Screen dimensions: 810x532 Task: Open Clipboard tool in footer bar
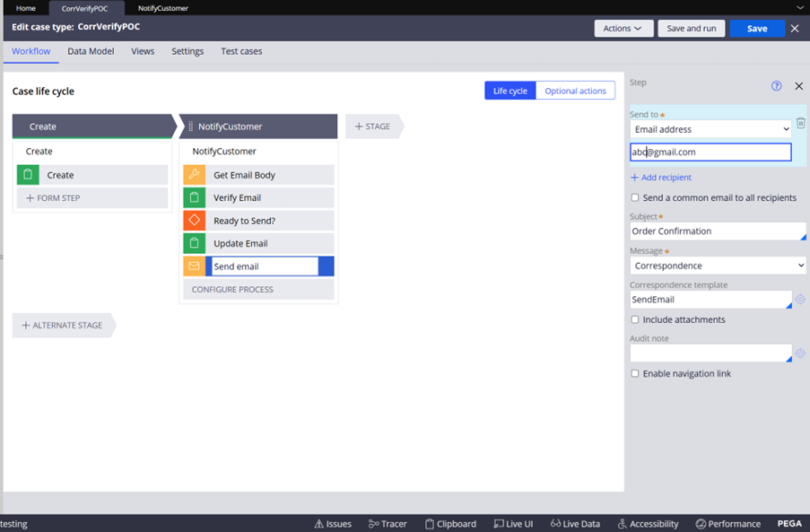point(450,524)
